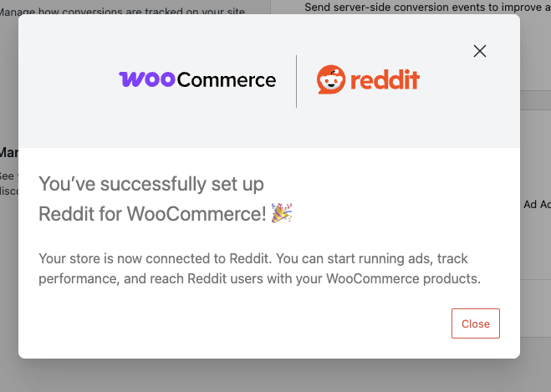This screenshot has height=392, width=551.
Task: Click the Reddit Snoo mascot icon
Action: [x=331, y=80]
